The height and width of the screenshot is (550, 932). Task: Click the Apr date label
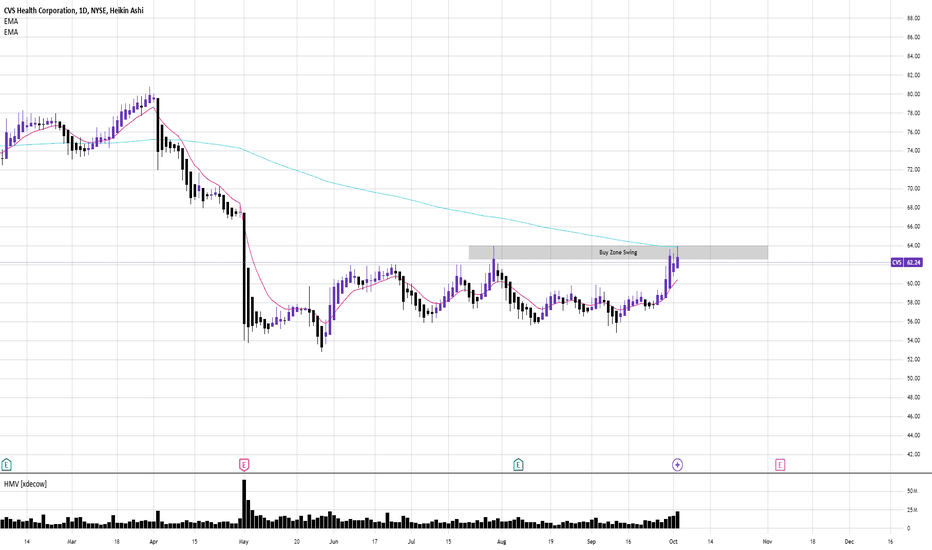point(153,542)
